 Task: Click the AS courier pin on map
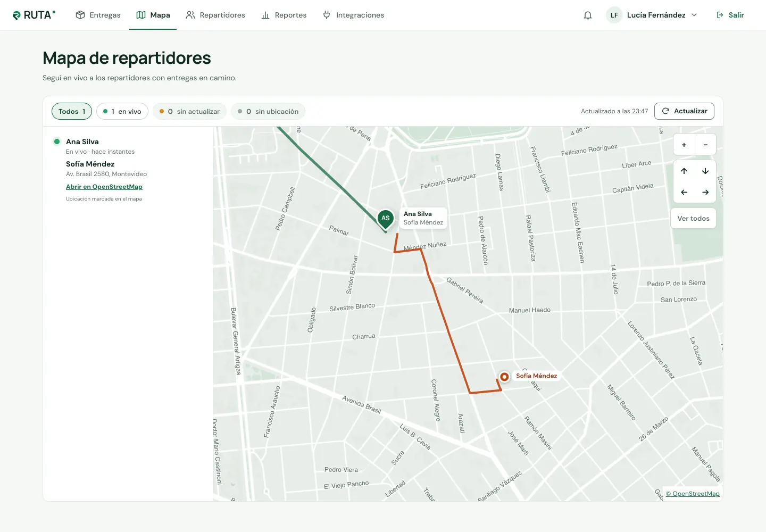386,219
